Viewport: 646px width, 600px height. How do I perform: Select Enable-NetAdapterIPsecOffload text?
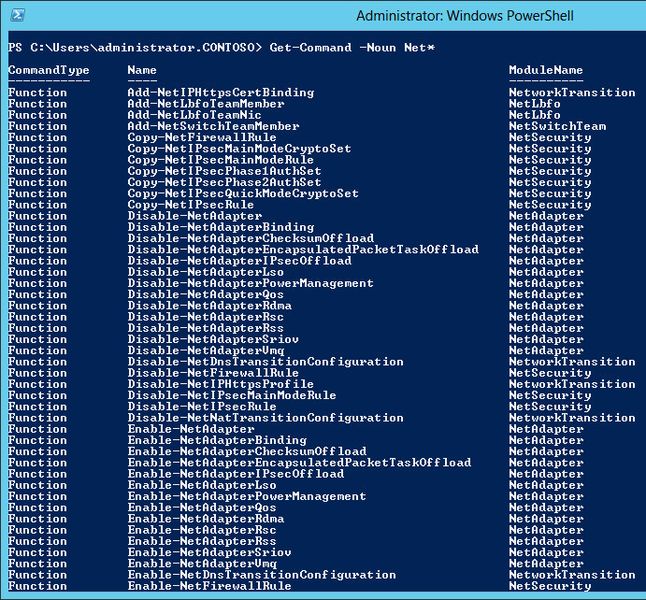[x=236, y=473]
